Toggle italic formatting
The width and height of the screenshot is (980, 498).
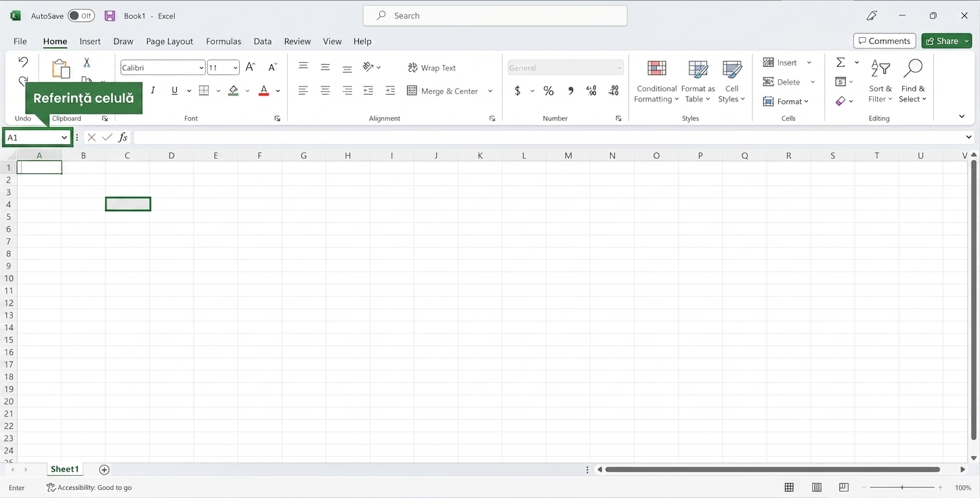click(x=153, y=91)
